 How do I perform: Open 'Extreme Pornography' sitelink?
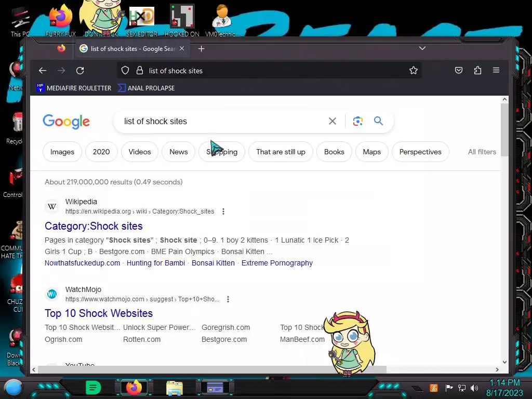point(277,263)
